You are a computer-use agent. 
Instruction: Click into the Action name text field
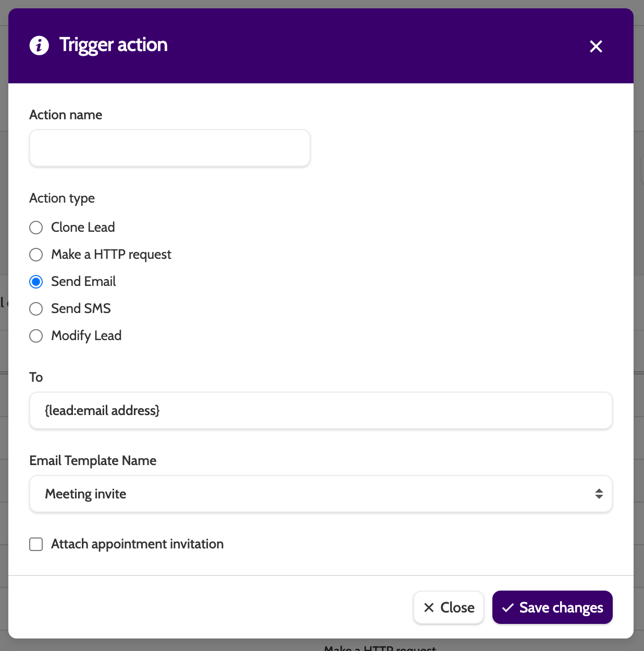pos(170,148)
